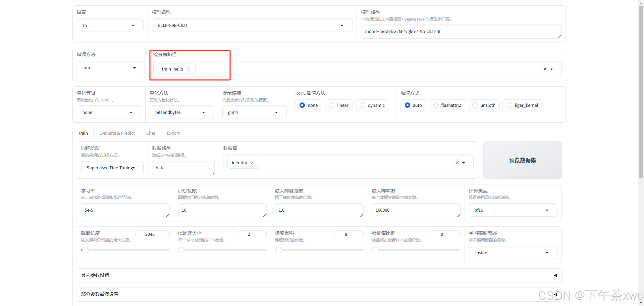Click the cutoff length slider handle
Viewport: 644px width, 306px height.
tap(86, 250)
